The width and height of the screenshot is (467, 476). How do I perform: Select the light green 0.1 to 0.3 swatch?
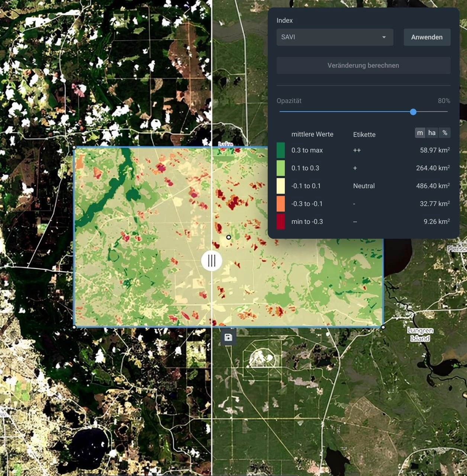click(x=281, y=168)
